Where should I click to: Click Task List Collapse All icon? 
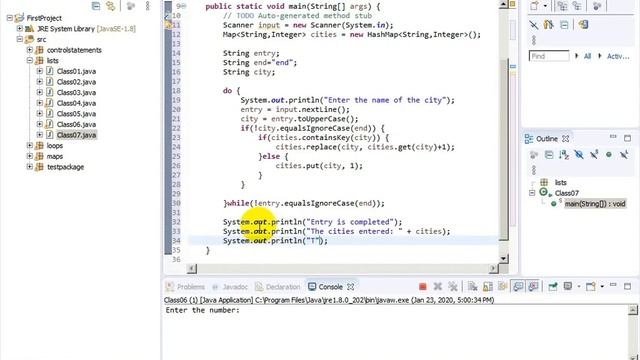[564, 25]
